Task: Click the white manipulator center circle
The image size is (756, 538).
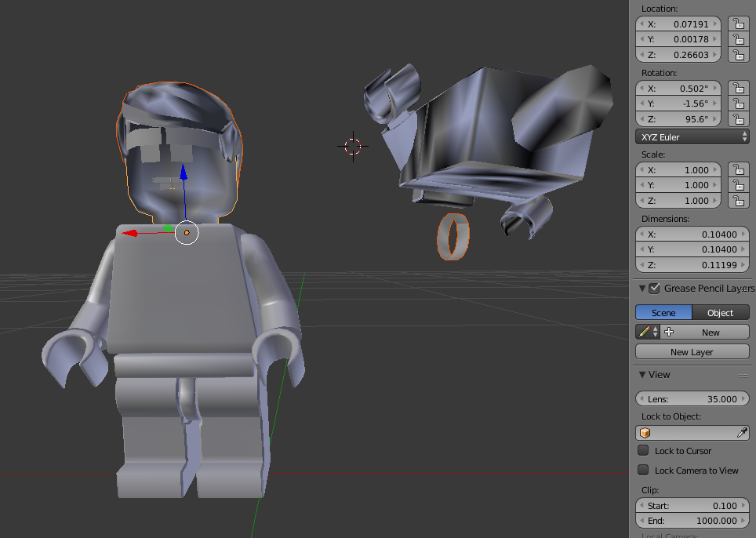Action: (187, 233)
